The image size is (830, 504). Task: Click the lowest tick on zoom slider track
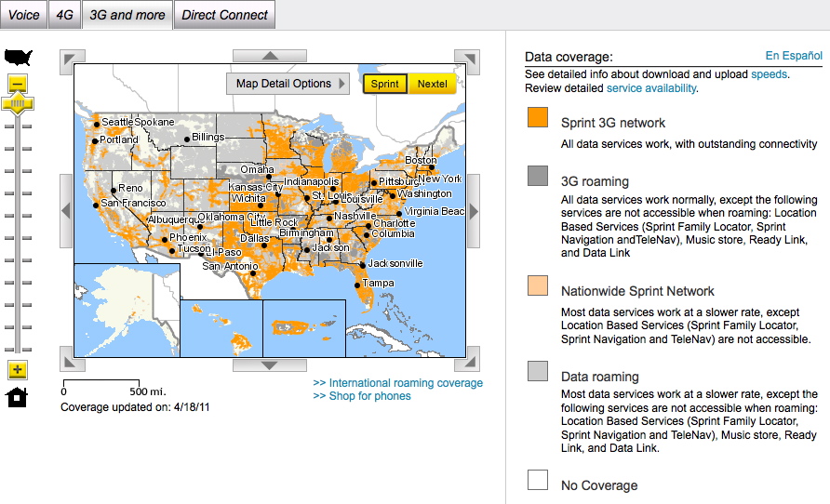(x=18, y=350)
